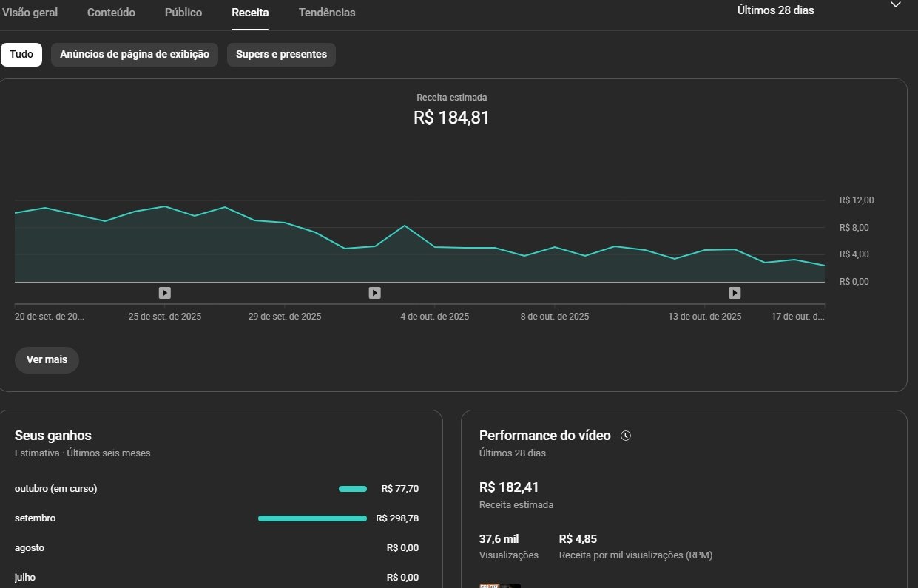Click the setembro earnings progress bar

click(x=311, y=518)
